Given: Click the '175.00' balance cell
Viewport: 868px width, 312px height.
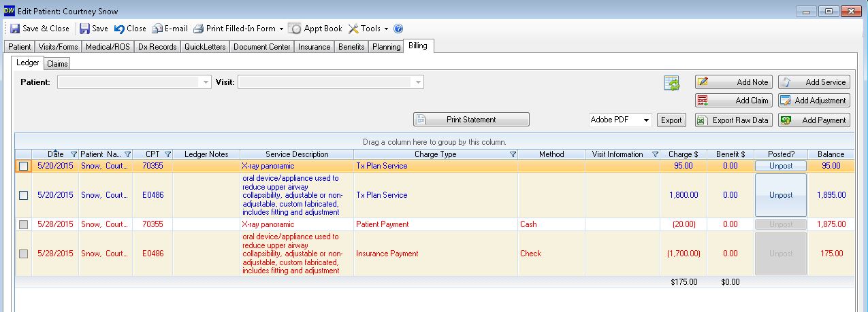Looking at the screenshot, I should click(831, 254).
